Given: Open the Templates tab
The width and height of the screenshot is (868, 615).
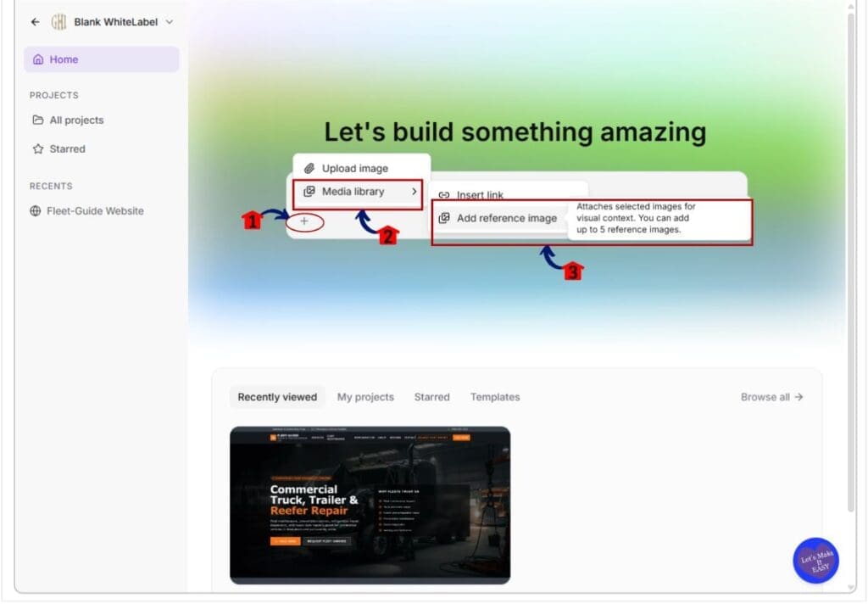Looking at the screenshot, I should click(495, 397).
